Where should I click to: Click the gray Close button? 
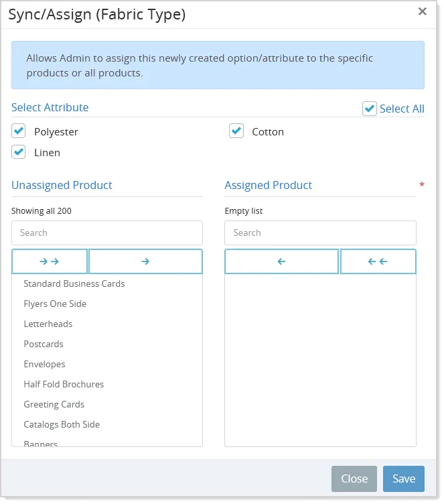pyautogui.click(x=354, y=479)
